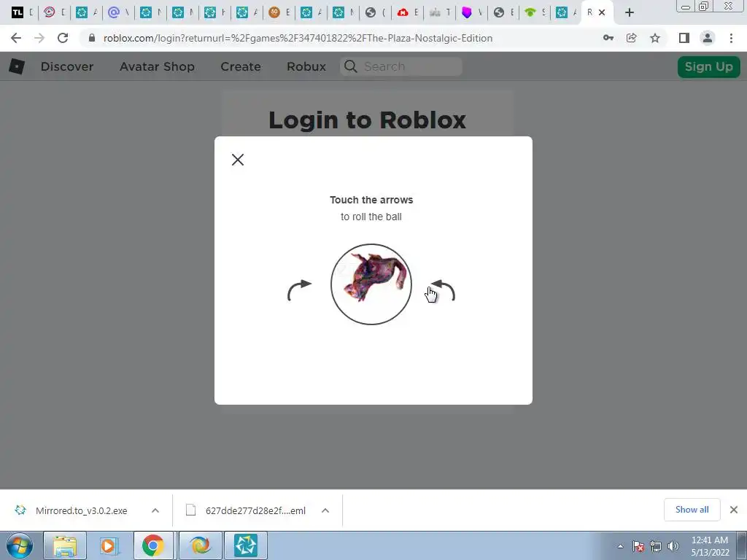The image size is (747, 560).
Task: Open the Chrome profile avatar menu
Action: [x=708, y=38]
